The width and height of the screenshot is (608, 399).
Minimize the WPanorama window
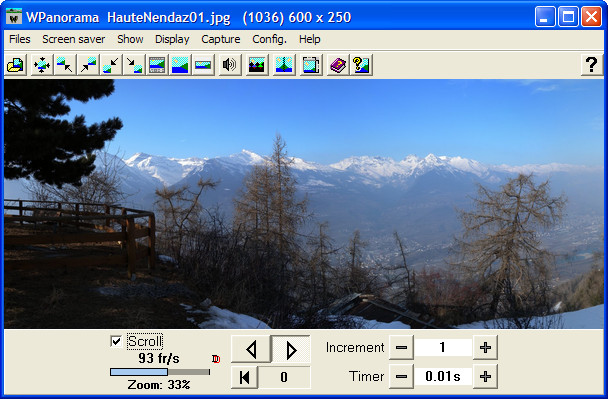click(x=545, y=17)
